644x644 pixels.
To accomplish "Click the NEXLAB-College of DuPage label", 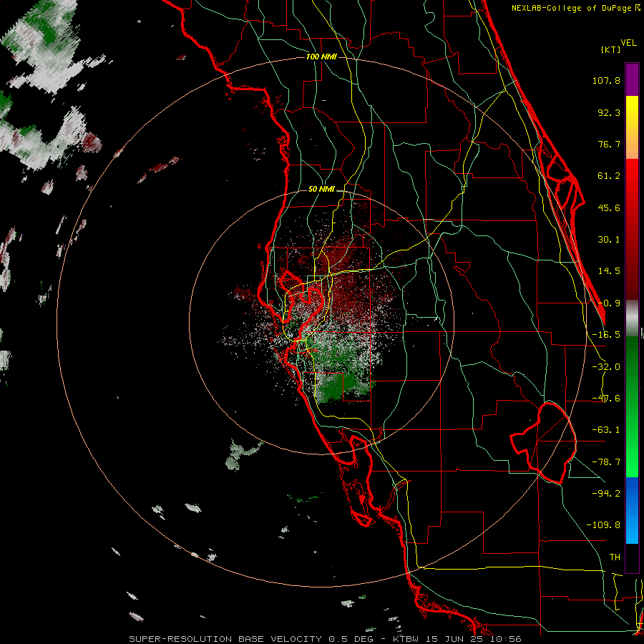I will (x=572, y=8).
